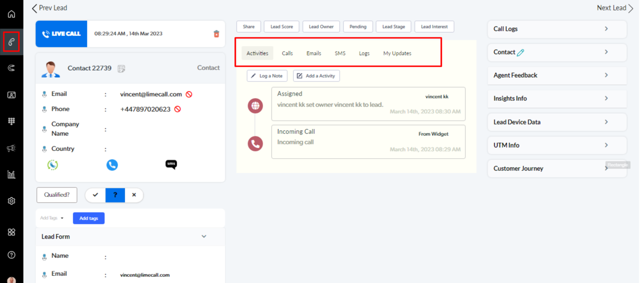Click the Log a Note button
This screenshot has width=644, height=283.
click(267, 76)
